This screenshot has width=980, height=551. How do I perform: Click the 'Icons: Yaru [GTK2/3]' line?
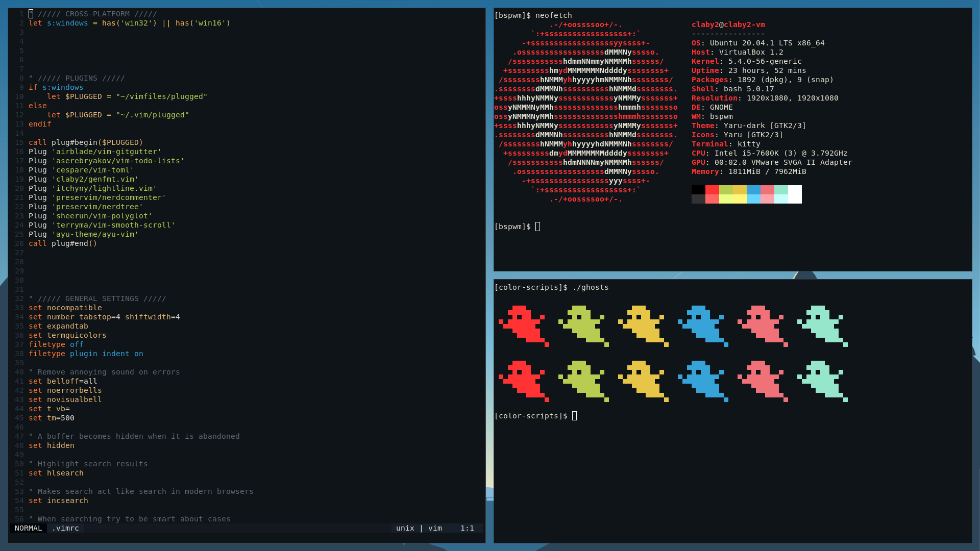click(x=737, y=135)
